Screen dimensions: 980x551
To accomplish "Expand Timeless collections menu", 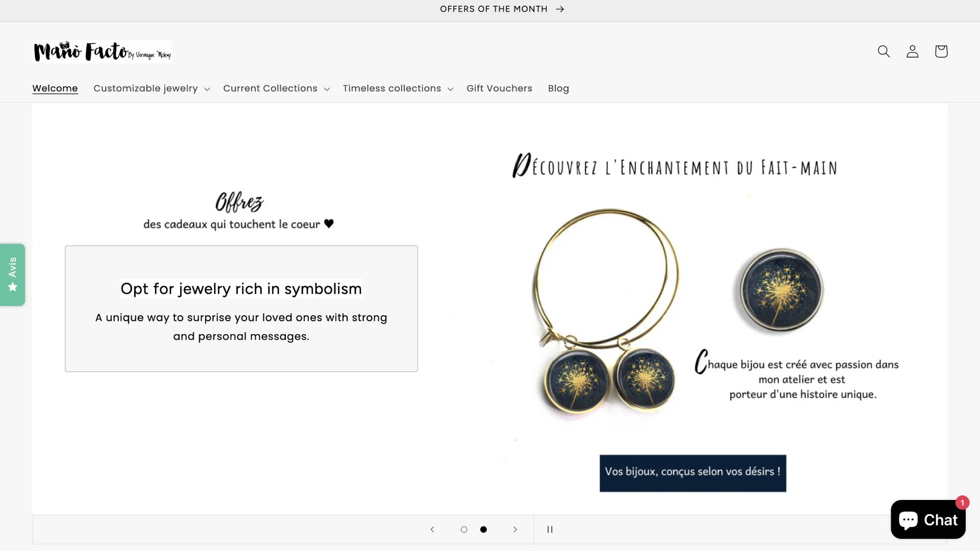I will click(398, 88).
